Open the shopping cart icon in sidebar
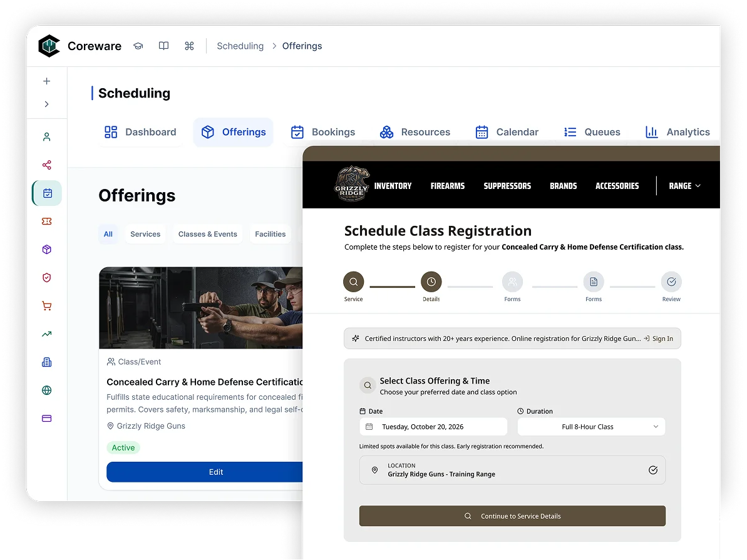Viewport: 747px width, 560px height. [47, 306]
